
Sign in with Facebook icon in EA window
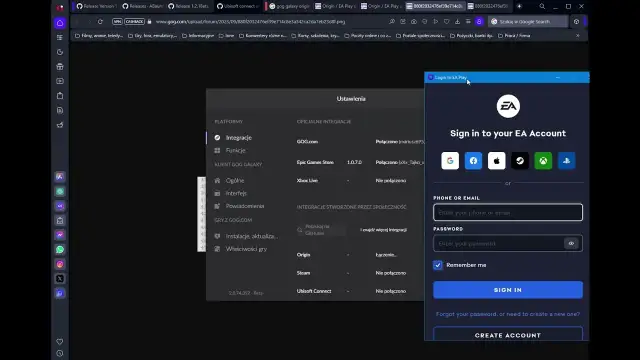473,161
